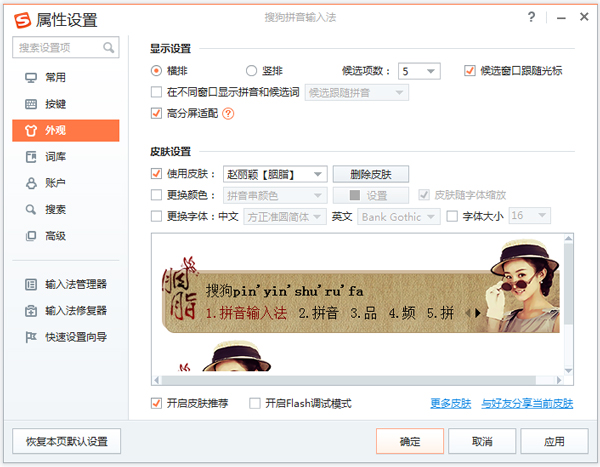This screenshot has height=467, width=600.
Task: Click the 与好友分享当前皮肤 link
Action: tap(527, 403)
